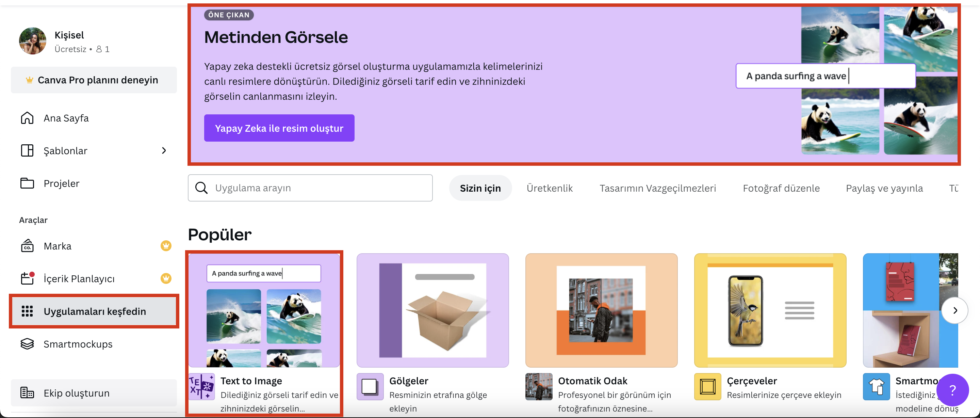The width and height of the screenshot is (980, 418).
Task: Open Smartmockups from the sidebar
Action: (x=94, y=344)
